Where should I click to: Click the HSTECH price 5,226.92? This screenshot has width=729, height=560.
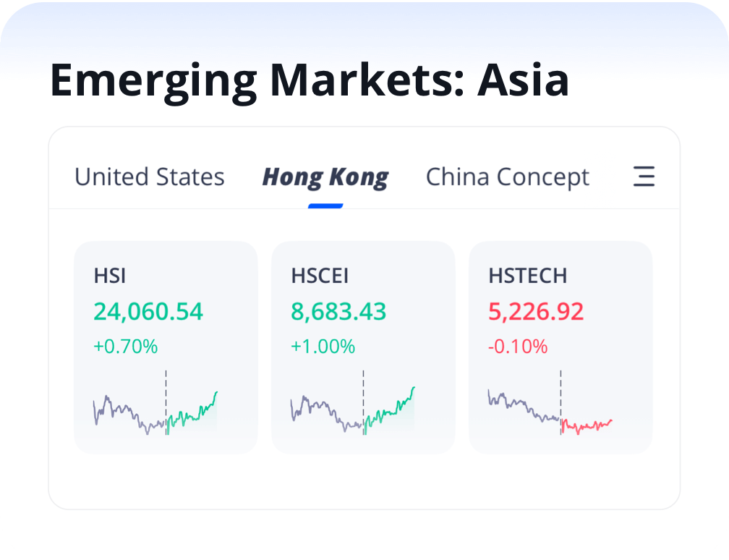click(536, 312)
